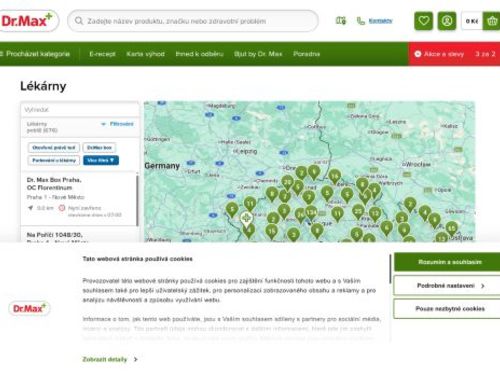The image size is (500, 375).
Task: Open the shopping basket icon
Action: tap(492, 21)
